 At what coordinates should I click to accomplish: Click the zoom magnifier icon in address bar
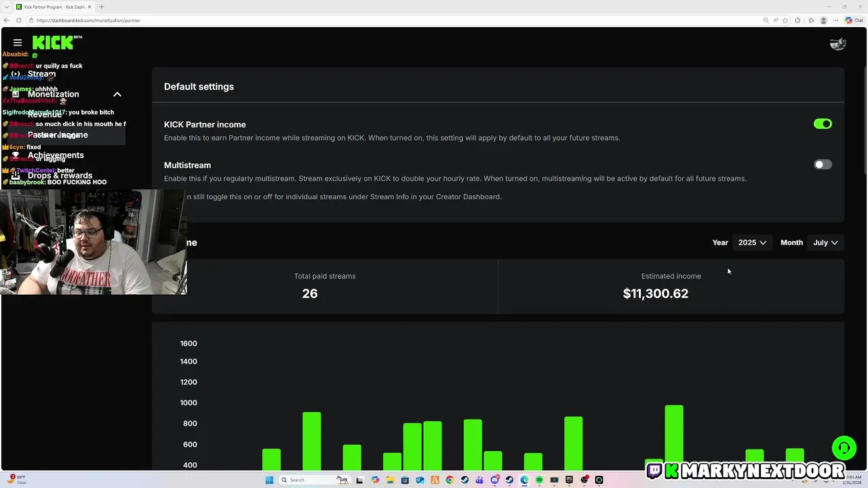[x=766, y=20]
